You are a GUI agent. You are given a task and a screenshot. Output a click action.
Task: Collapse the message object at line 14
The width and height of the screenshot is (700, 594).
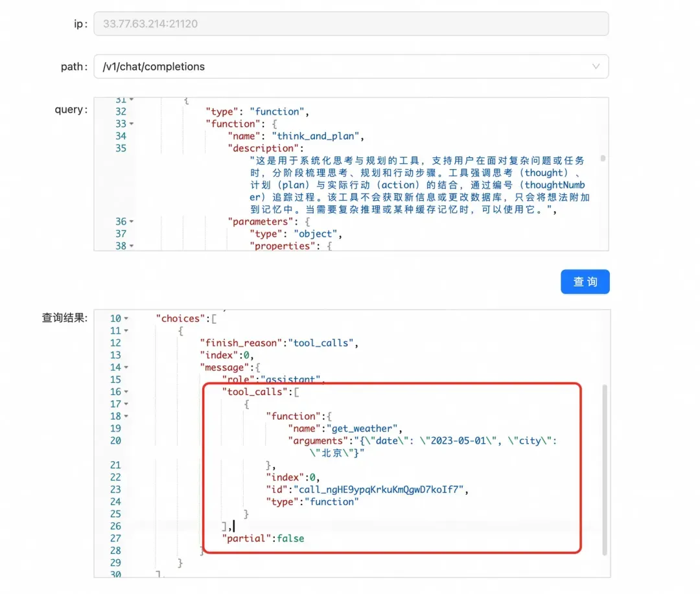pos(126,367)
